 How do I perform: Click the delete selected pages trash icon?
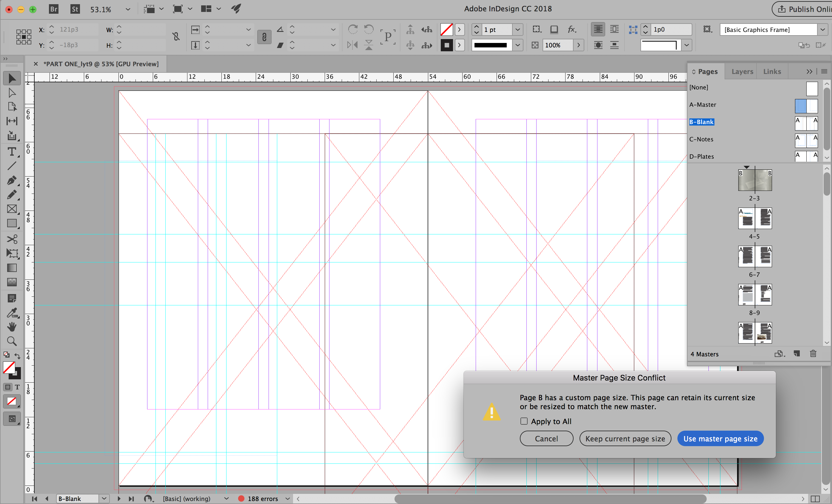point(813,353)
